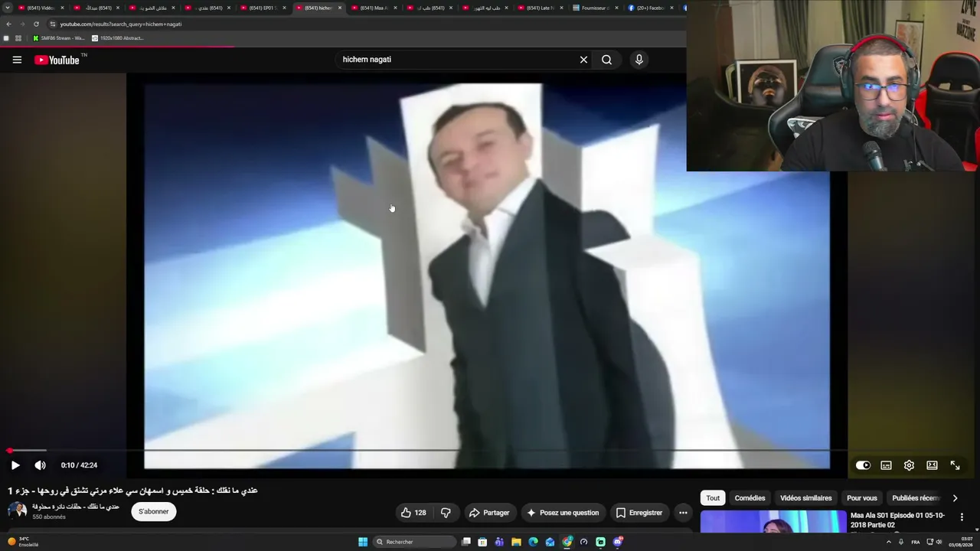Open the bookmarks bar apps grid
This screenshot has height=551, width=980.
tap(18, 38)
